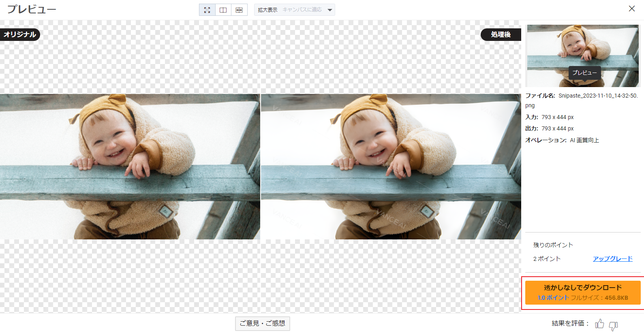644x335 pixels.
Task: Click the 処理後 badge
Action: tap(501, 34)
